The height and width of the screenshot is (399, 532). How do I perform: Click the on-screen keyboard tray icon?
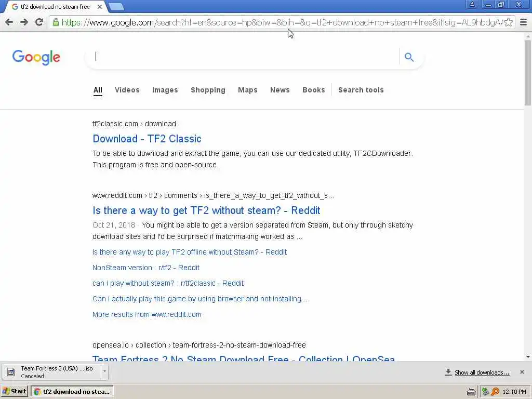point(471,392)
